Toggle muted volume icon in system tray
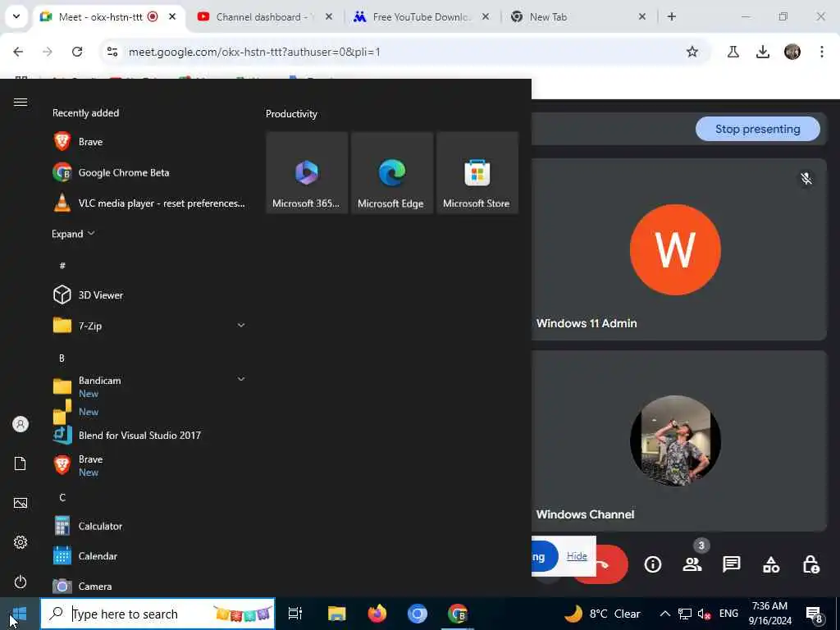 (704, 614)
